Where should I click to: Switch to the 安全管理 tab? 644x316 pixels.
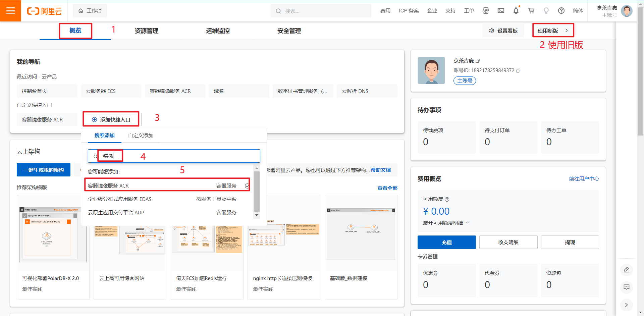tap(289, 31)
